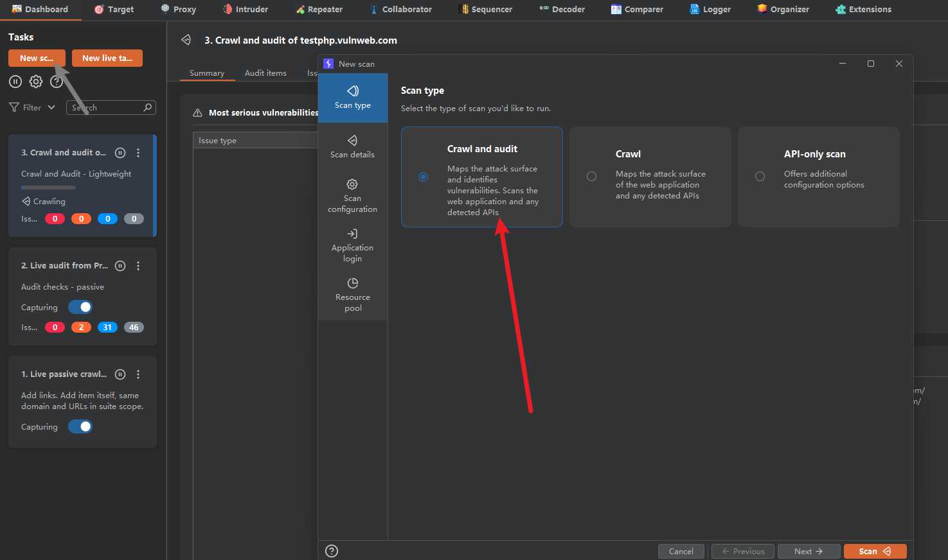Click the New live task button

(107, 58)
